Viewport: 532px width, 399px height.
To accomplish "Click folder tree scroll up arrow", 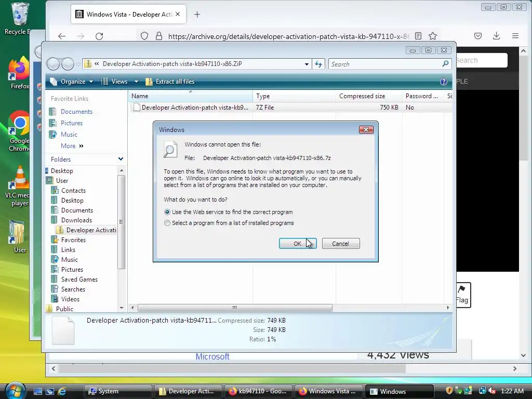I will pos(122,170).
